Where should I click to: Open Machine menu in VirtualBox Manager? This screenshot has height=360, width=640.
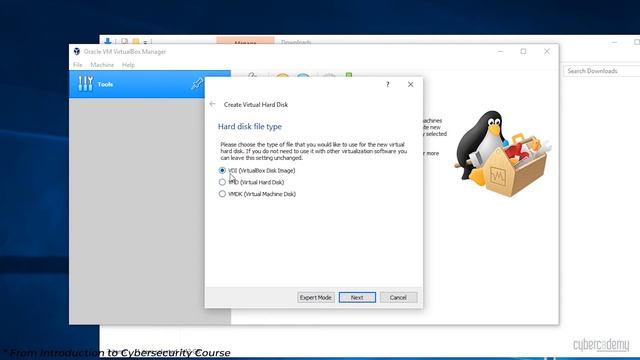102,65
